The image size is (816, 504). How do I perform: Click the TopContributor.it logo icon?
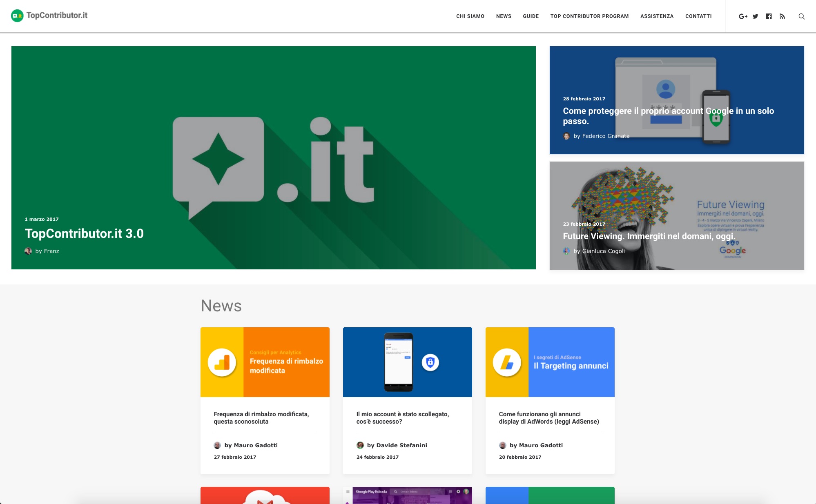click(17, 16)
